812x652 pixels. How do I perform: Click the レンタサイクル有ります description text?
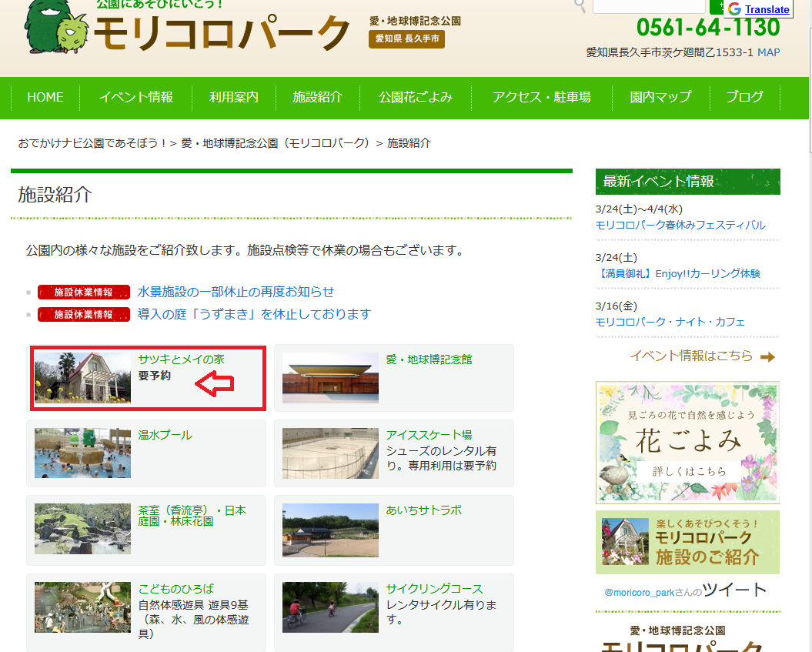(441, 612)
